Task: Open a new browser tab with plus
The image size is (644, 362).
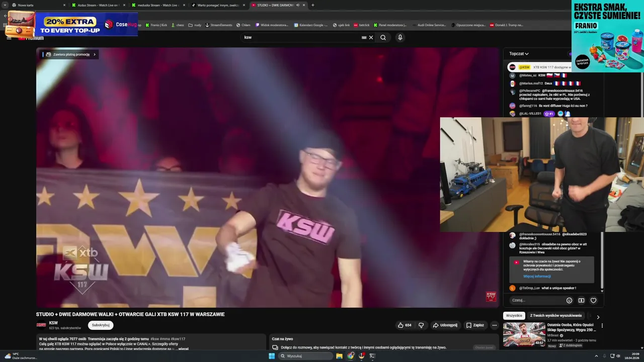Action: 313,5
